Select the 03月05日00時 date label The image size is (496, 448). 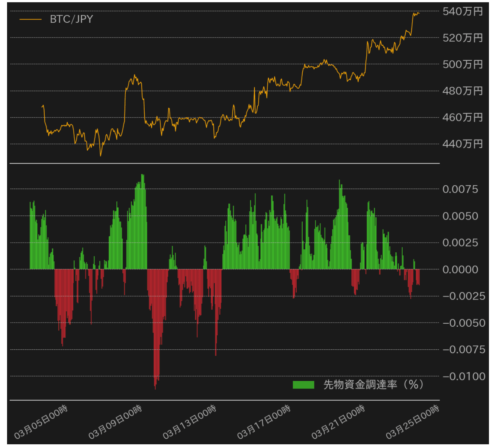coord(41,422)
